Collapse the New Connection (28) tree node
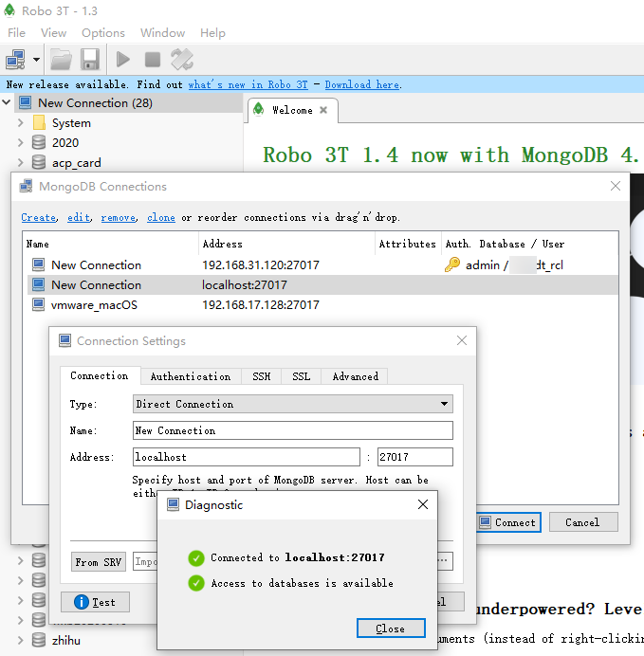 (7, 102)
